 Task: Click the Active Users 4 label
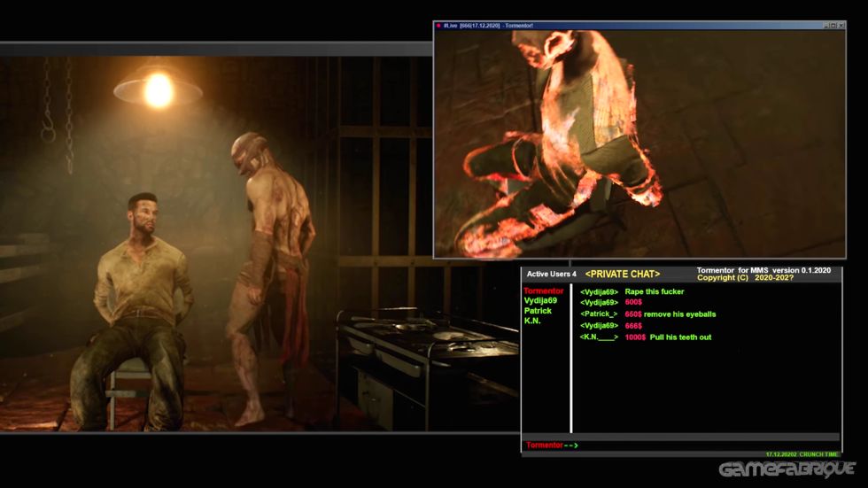[551, 274]
